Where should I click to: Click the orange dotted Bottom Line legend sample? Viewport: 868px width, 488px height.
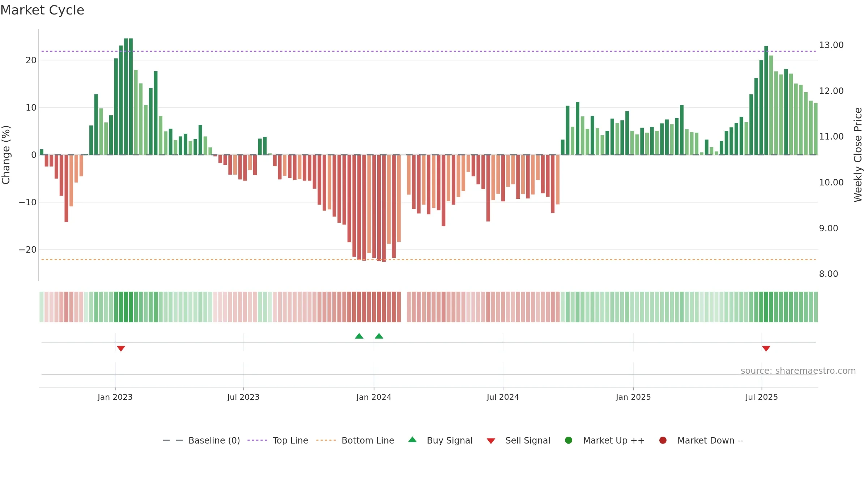(x=326, y=440)
